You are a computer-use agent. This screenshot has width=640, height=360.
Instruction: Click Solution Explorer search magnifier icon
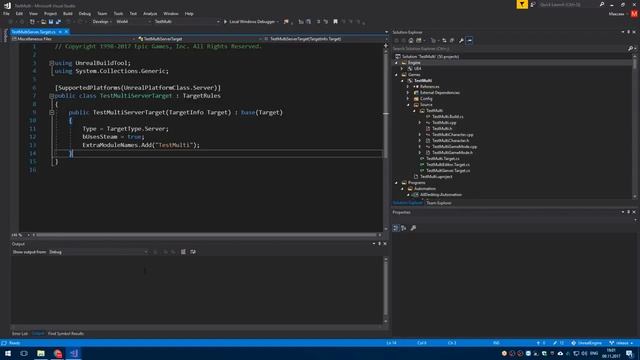[630, 49]
